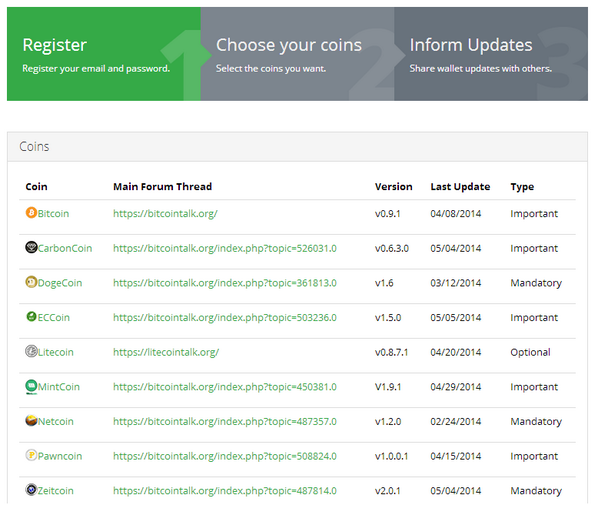Click the date 02/24/2014
The image size is (598, 505).
pyautogui.click(x=456, y=422)
